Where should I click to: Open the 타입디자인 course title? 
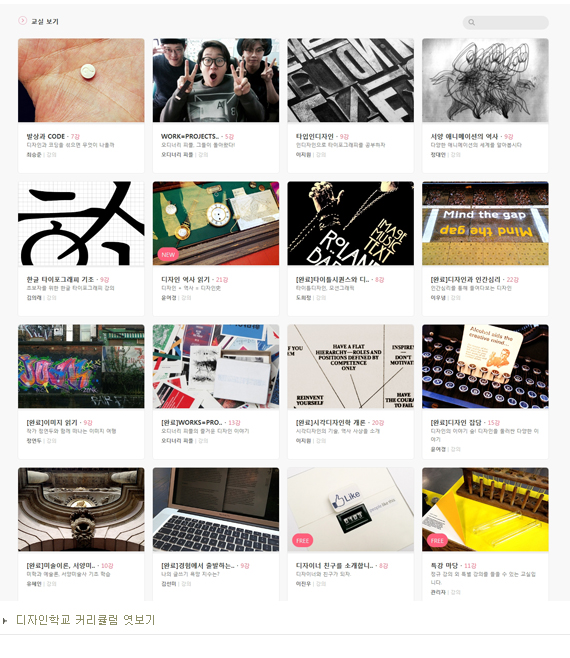[x=315, y=136]
